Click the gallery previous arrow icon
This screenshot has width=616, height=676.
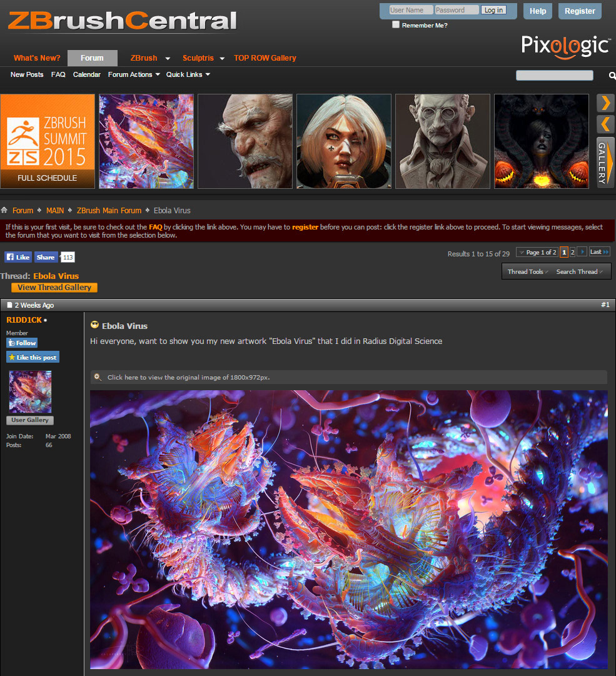point(605,124)
